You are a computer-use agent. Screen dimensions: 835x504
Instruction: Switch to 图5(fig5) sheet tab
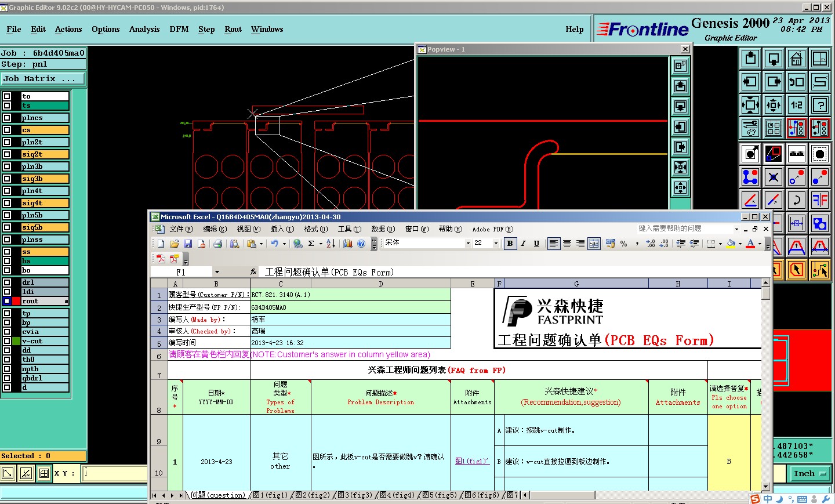(439, 495)
